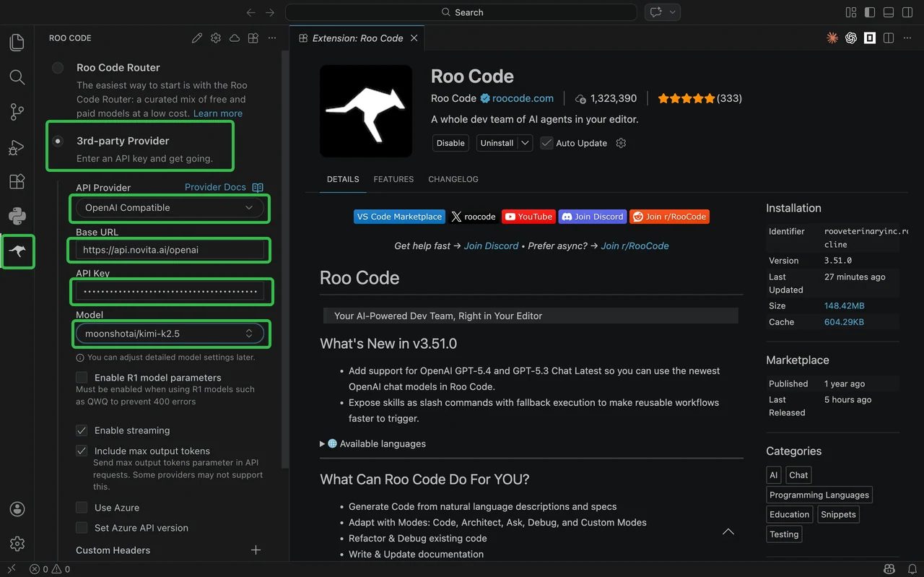Image resolution: width=924 pixels, height=577 pixels.
Task: Toggle the Enable streaming checkbox
Action: [82, 430]
